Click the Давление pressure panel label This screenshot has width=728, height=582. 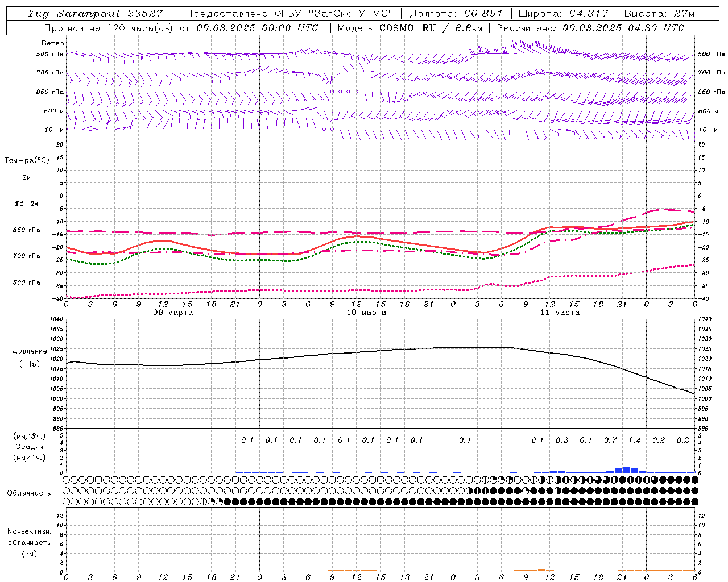tap(29, 351)
